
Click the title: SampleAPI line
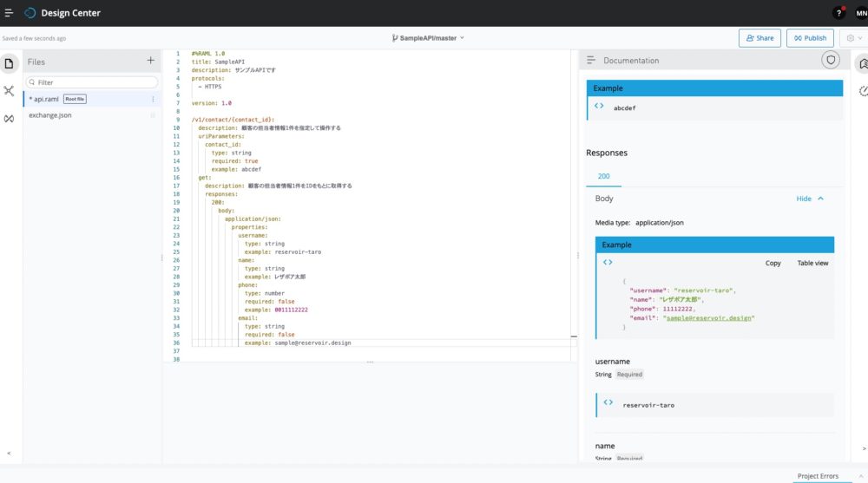click(x=218, y=62)
